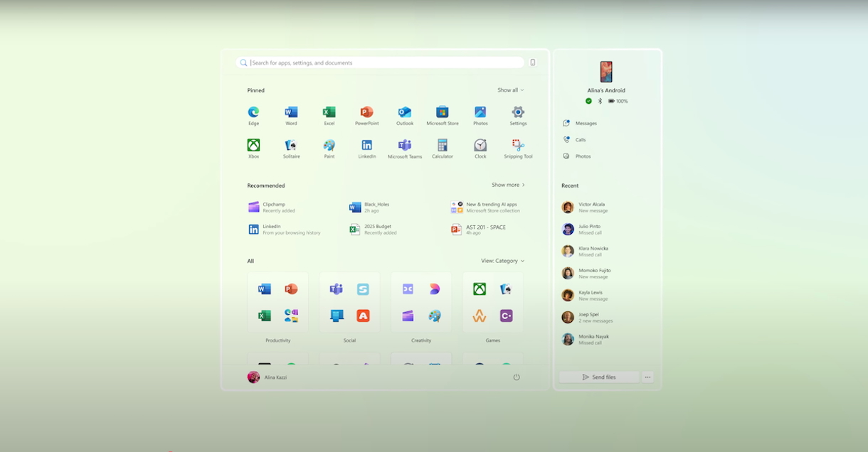Open recommended Clipchamp item

272,208
